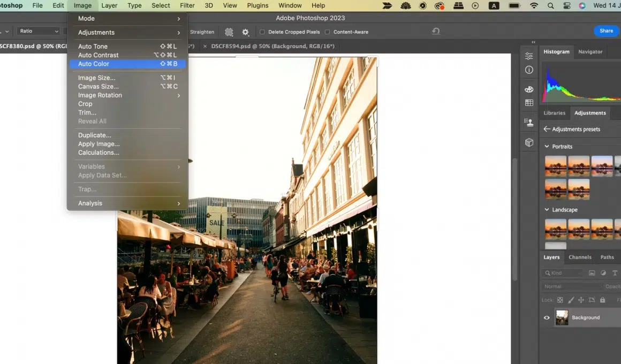Viewport: 621px width, 364px height.
Task: Switch to the Channels tab
Action: pyautogui.click(x=580, y=257)
